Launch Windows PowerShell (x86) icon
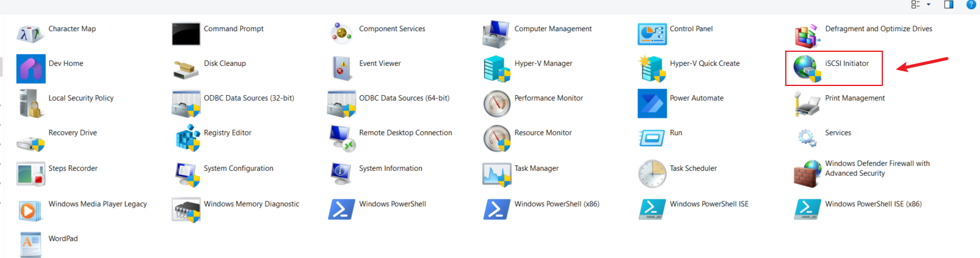The image size is (980, 258). click(497, 209)
